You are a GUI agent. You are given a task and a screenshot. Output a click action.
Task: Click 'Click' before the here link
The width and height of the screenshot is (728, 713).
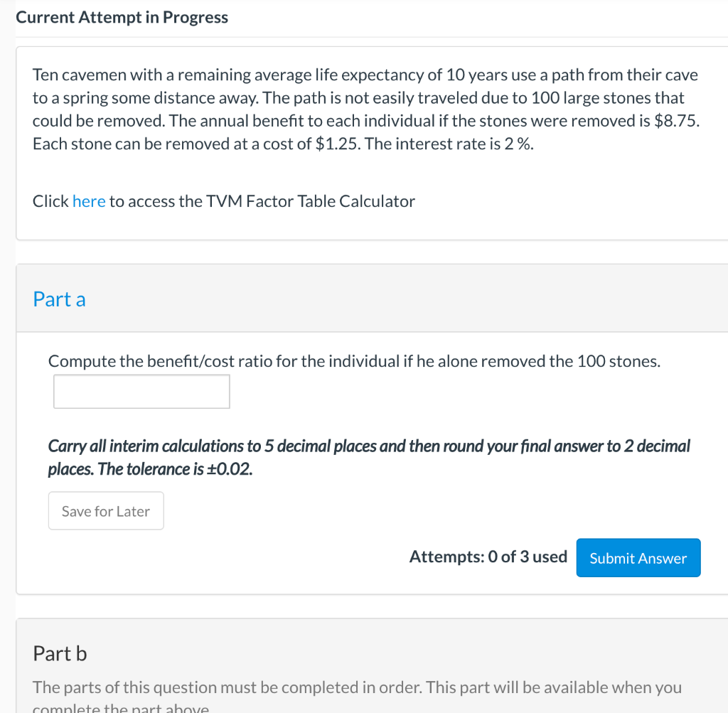point(50,201)
